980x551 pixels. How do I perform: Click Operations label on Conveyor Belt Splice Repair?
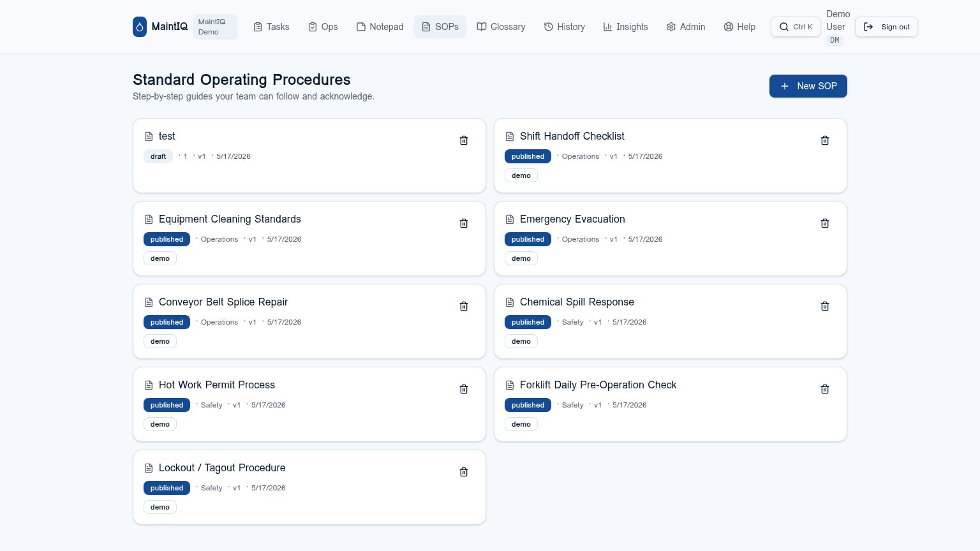click(x=219, y=322)
